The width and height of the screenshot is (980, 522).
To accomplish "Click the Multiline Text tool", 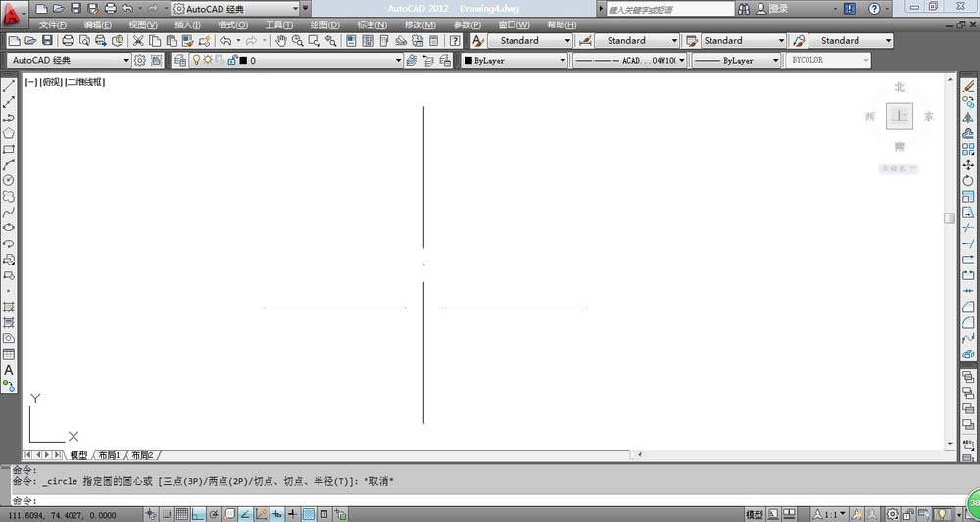I will [x=9, y=370].
